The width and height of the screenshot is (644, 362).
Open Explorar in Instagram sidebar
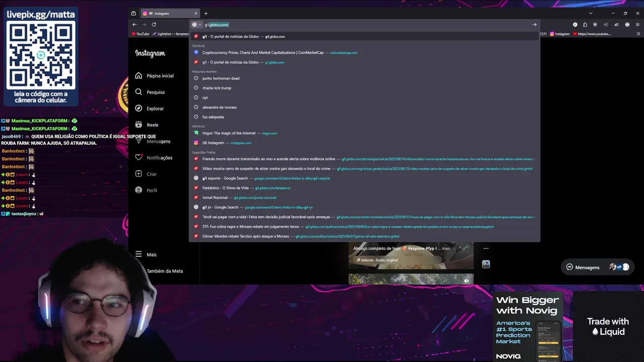click(x=149, y=109)
